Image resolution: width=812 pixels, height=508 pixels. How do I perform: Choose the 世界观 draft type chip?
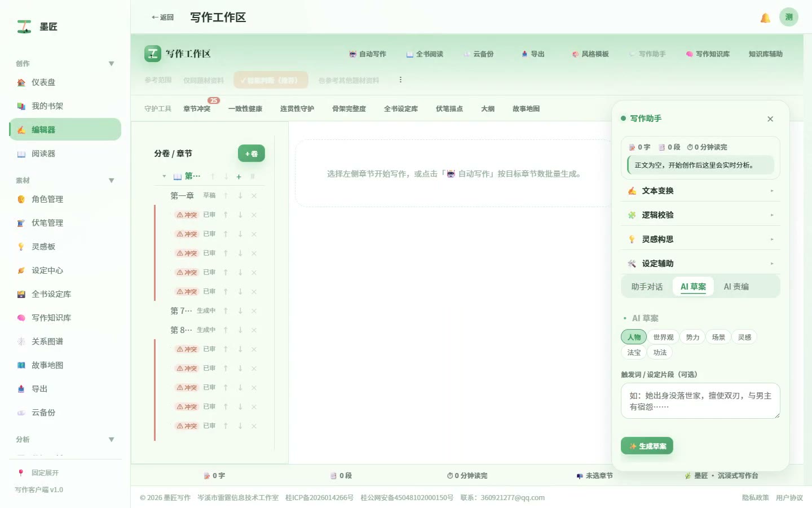click(663, 337)
